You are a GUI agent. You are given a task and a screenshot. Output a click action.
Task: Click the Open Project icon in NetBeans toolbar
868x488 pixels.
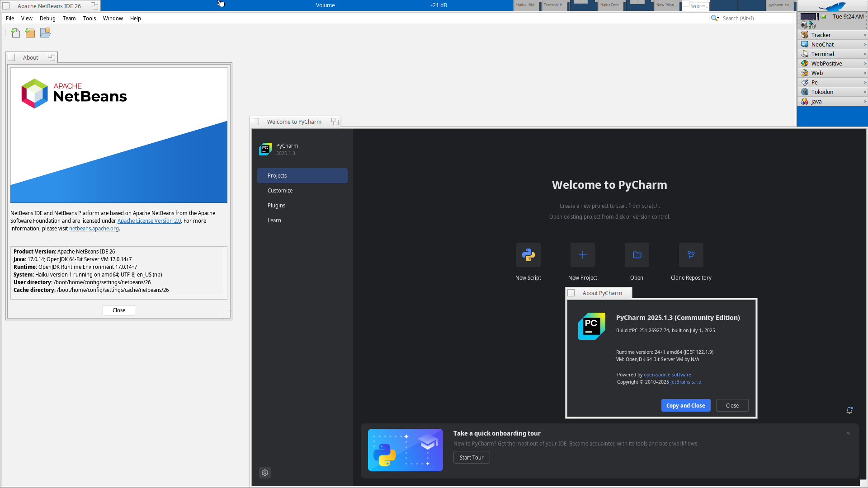point(45,33)
